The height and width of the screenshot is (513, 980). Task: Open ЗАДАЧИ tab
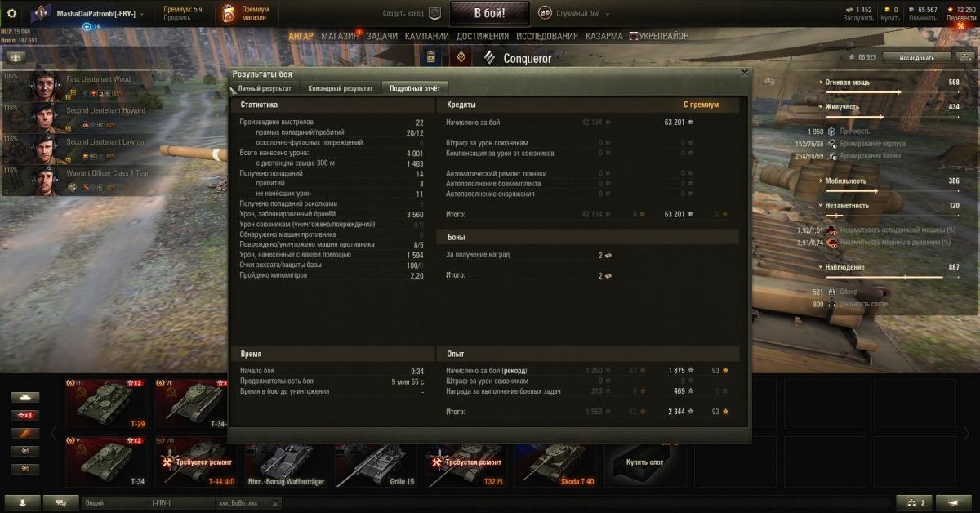tap(382, 37)
